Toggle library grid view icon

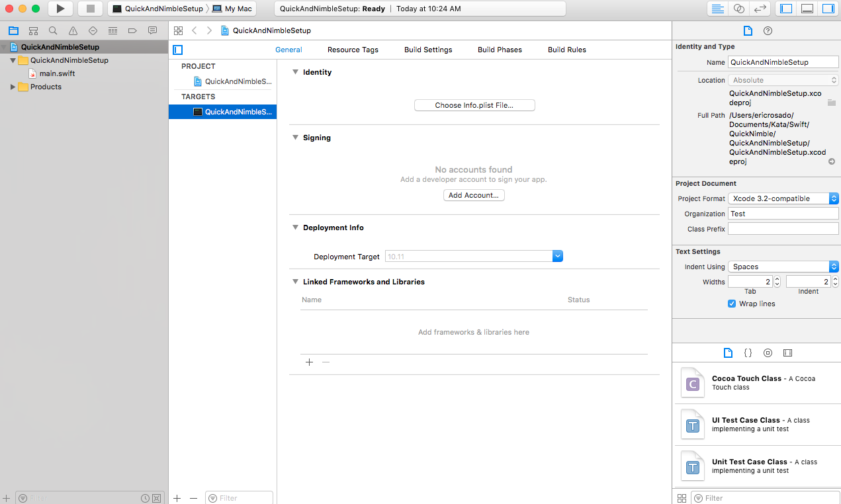click(x=682, y=498)
